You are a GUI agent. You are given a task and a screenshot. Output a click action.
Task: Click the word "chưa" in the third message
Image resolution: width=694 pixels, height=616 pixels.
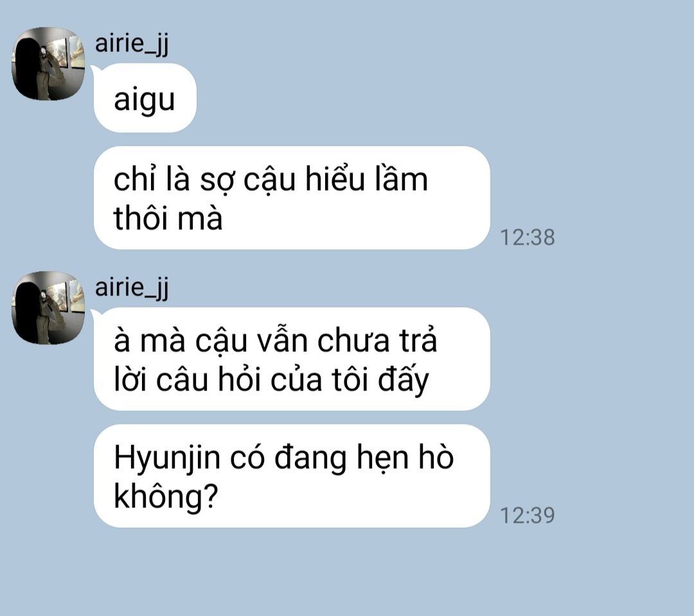(353, 341)
